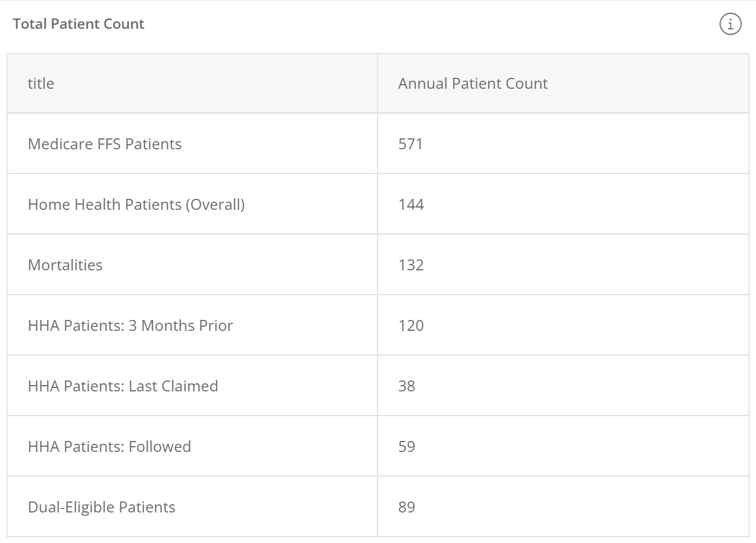Open the info icon for Total Patient Count
Screen dimensions: 756x543
click(x=730, y=24)
